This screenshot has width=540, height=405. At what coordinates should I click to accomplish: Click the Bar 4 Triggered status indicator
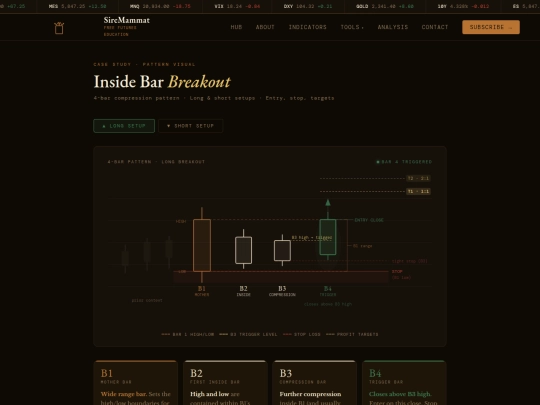click(x=404, y=162)
